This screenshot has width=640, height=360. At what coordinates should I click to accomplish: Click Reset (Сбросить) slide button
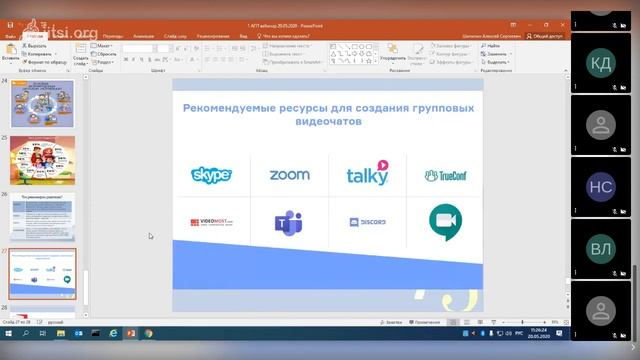(x=104, y=54)
